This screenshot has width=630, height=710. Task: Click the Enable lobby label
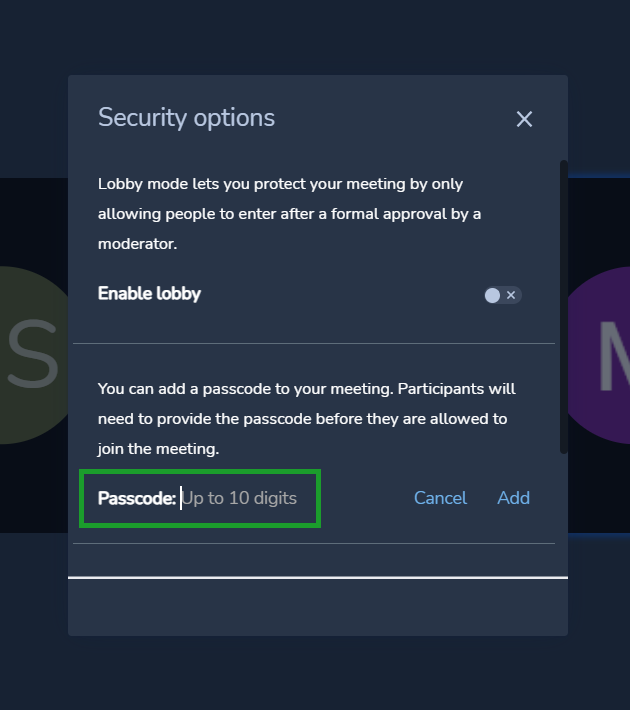point(149,293)
